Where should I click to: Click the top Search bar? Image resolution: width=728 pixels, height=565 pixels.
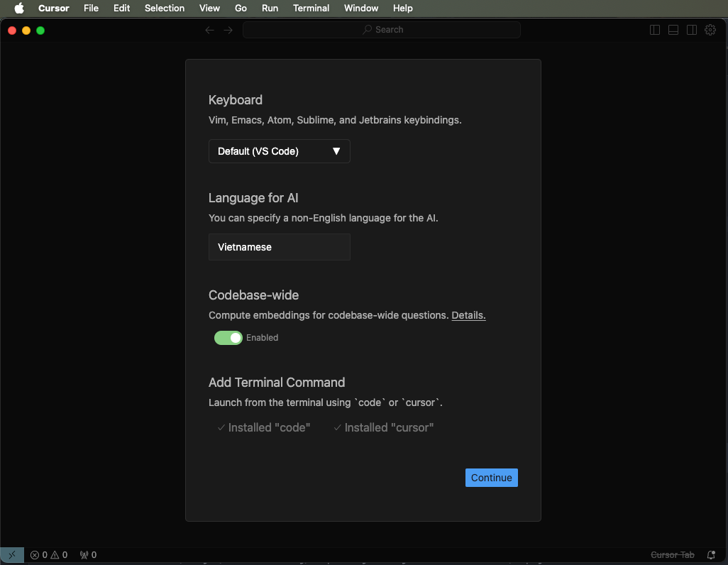(x=381, y=30)
